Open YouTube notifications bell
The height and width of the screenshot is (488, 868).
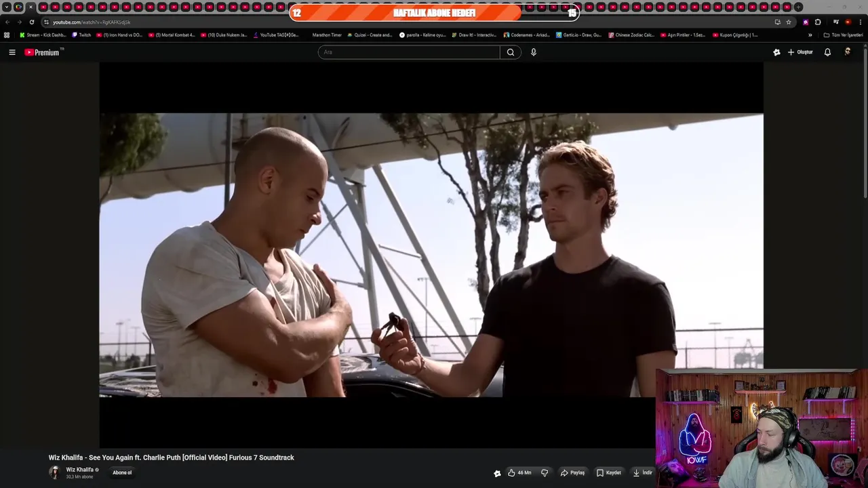pos(827,52)
